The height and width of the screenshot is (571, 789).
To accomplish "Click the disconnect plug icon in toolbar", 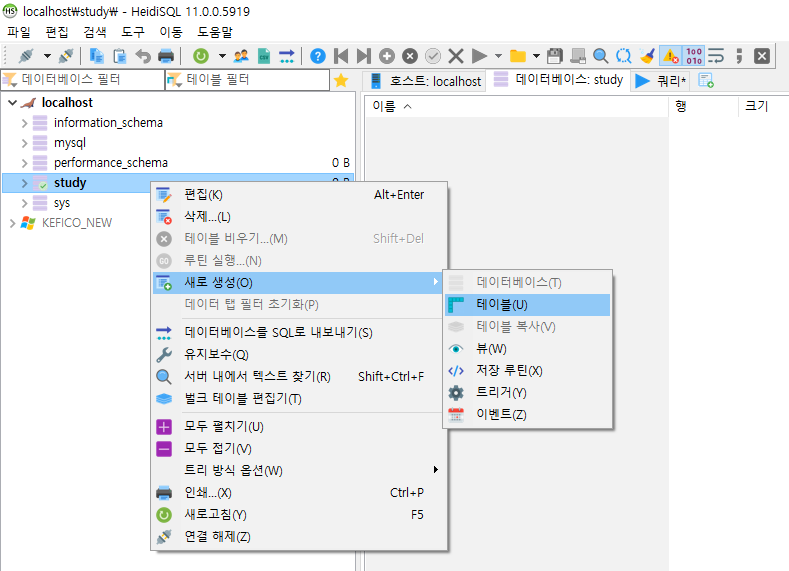I will tap(66, 56).
